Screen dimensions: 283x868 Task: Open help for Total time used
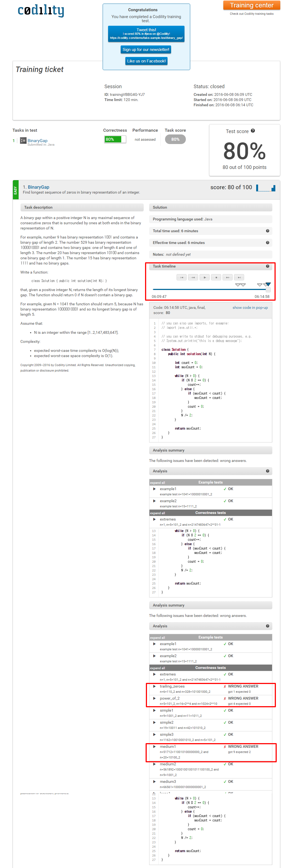[x=267, y=231]
